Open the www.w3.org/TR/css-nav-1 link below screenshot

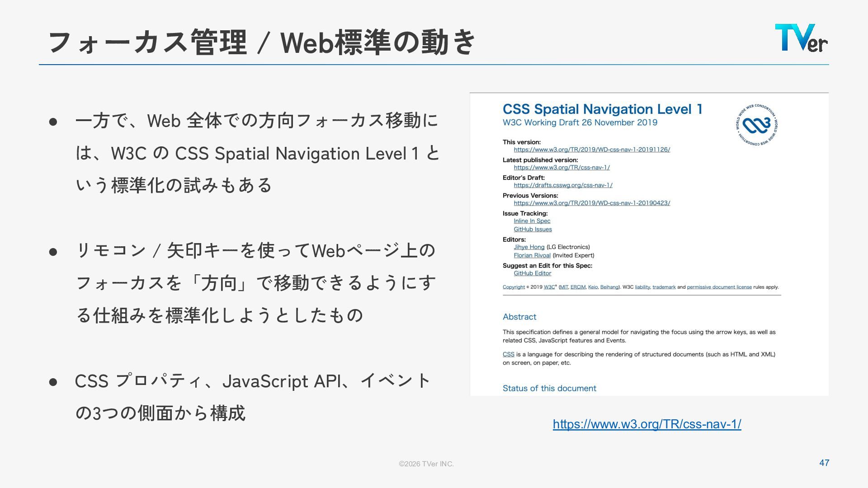(x=646, y=424)
